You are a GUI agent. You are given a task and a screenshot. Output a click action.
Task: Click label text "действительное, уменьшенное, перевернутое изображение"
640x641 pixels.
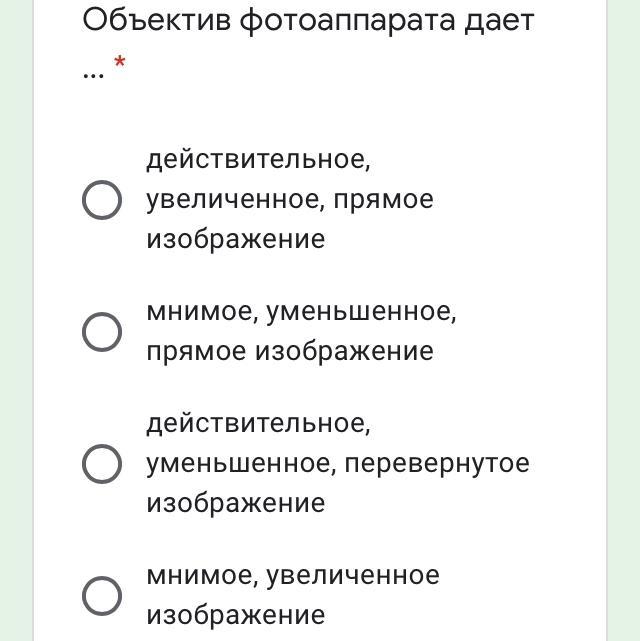(x=337, y=463)
